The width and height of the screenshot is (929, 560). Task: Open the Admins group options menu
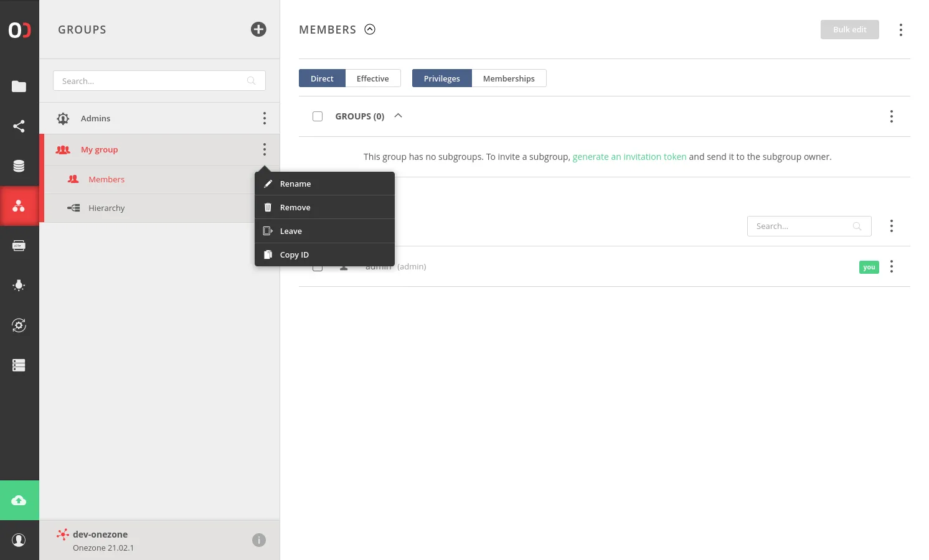click(x=265, y=118)
